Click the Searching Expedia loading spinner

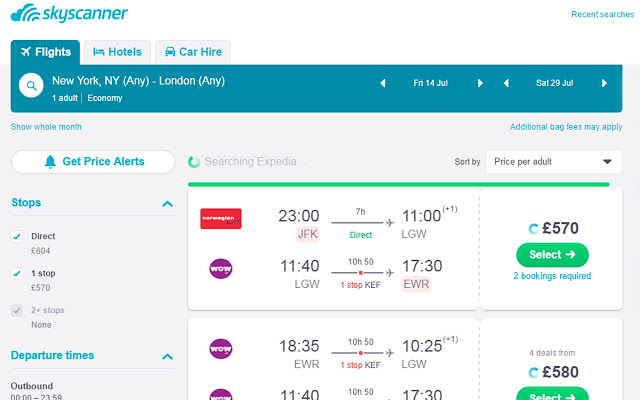(194, 162)
